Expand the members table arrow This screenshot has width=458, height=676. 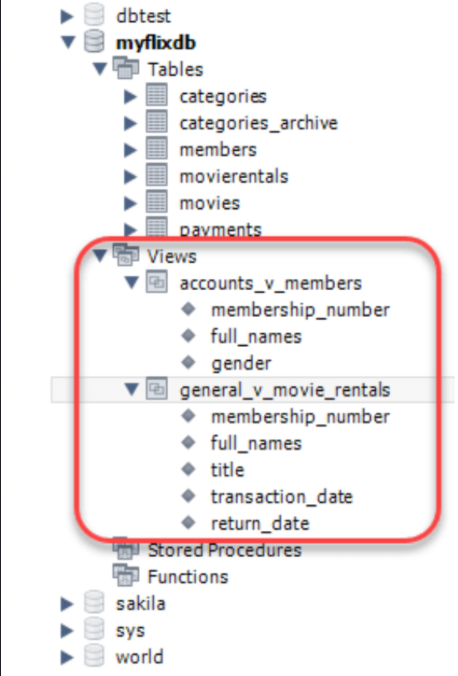(x=130, y=150)
